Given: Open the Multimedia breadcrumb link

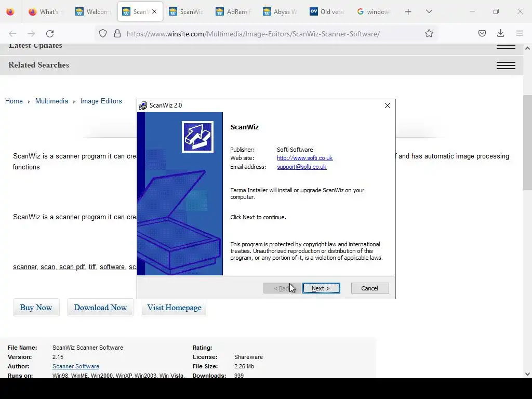Looking at the screenshot, I should (x=51, y=101).
